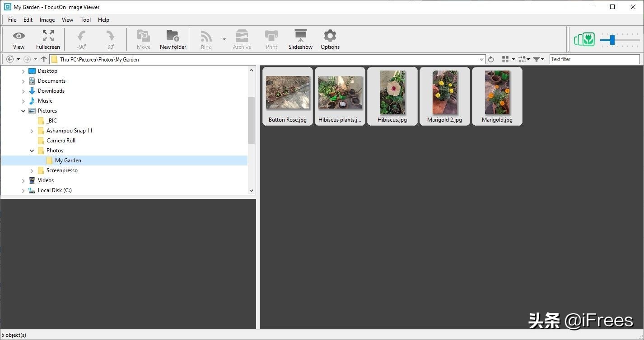644x340 pixels.
Task: Open the filter funnel dropdown
Action: (538, 59)
